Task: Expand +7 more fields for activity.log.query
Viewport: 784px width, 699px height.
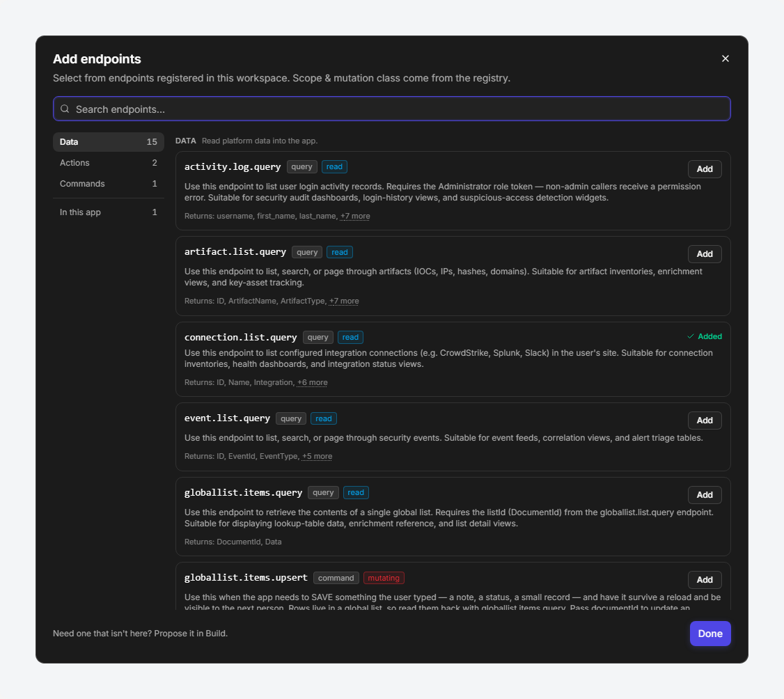Action: pyautogui.click(x=355, y=217)
